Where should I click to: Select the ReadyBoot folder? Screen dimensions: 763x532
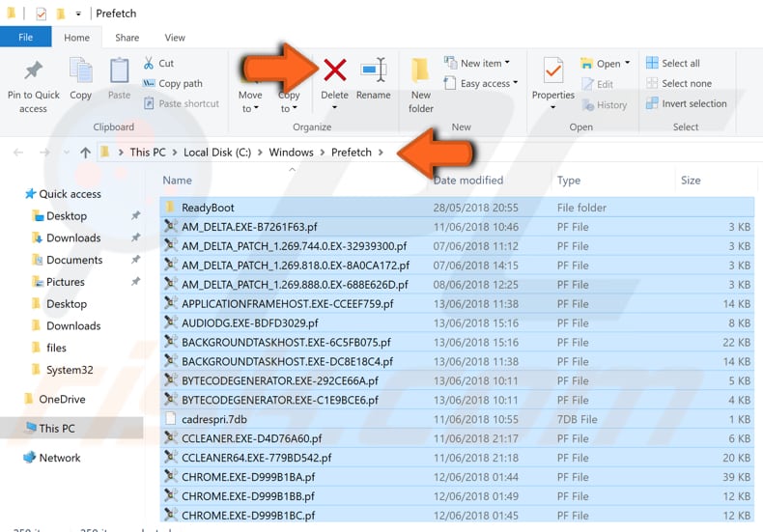click(x=457, y=208)
